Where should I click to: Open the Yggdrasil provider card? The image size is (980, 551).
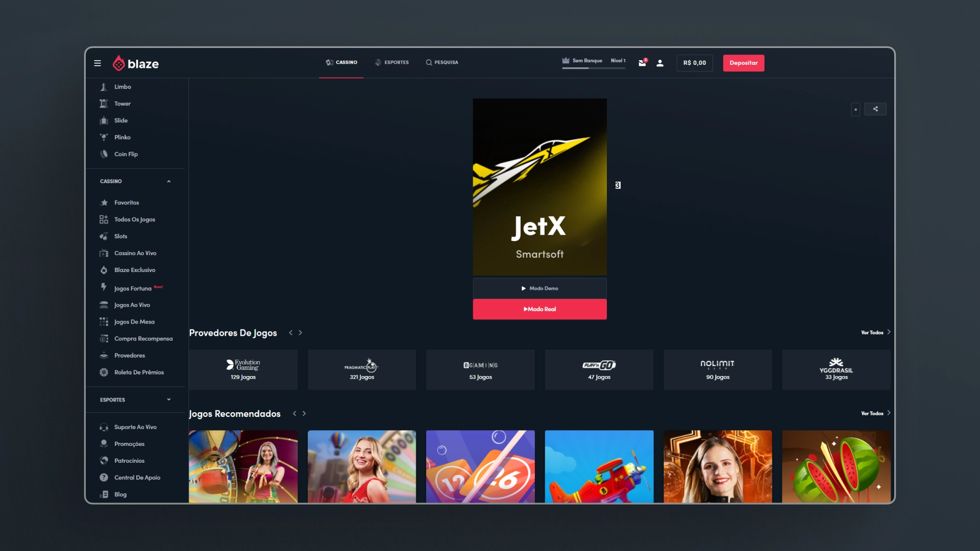click(x=836, y=370)
